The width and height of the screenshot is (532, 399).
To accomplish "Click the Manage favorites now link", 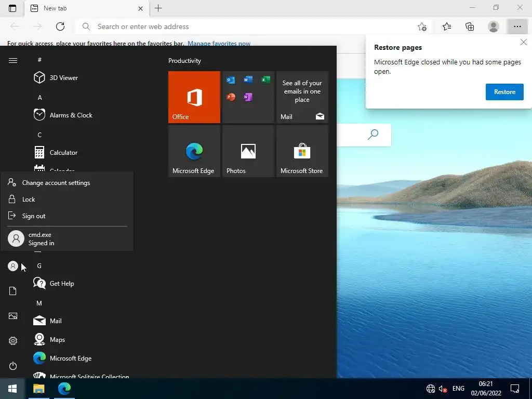I will (219, 43).
